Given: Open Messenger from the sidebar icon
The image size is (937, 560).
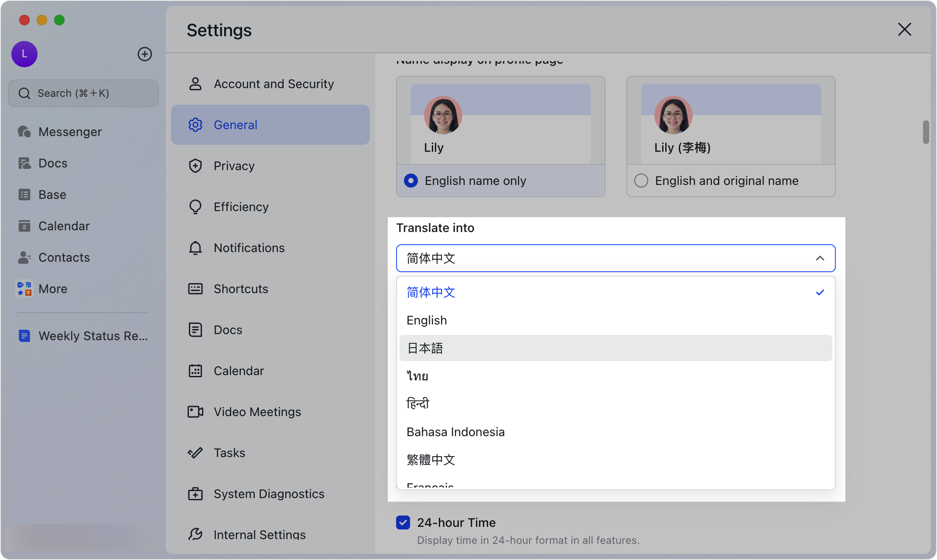Looking at the screenshot, I should point(24,132).
